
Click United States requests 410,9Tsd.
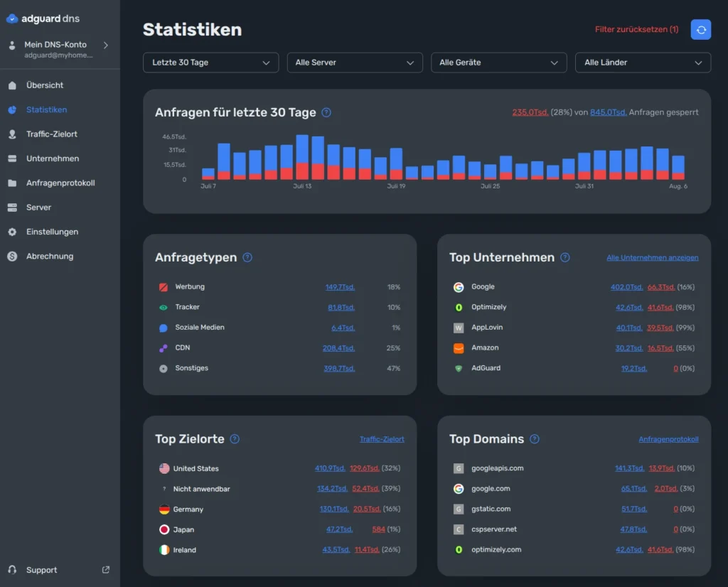click(330, 468)
